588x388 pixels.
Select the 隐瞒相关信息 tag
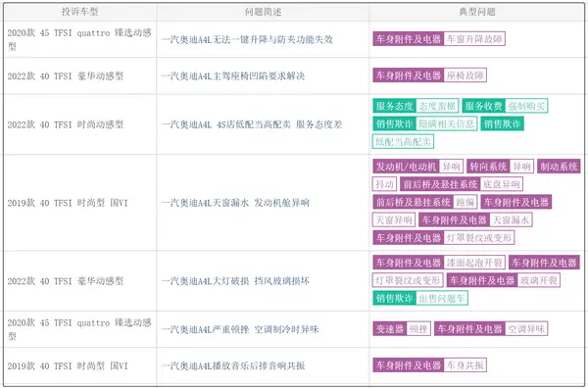[x=447, y=123]
